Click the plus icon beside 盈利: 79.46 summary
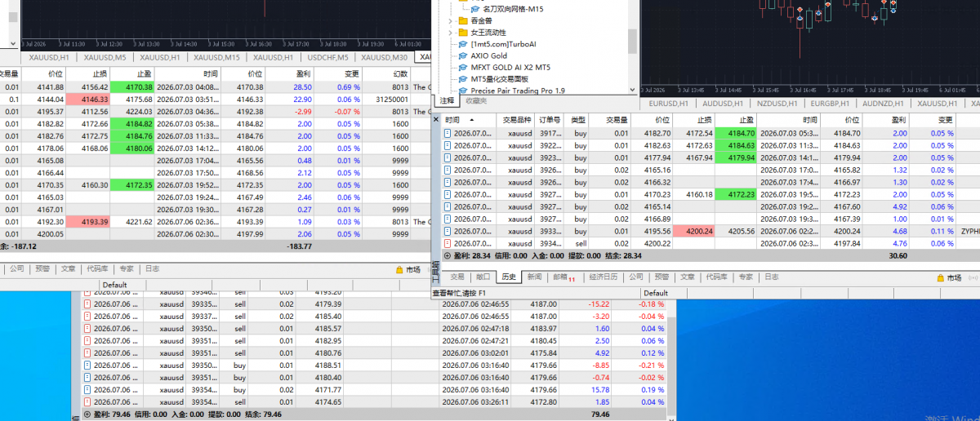The width and height of the screenshot is (980, 421). (x=87, y=414)
